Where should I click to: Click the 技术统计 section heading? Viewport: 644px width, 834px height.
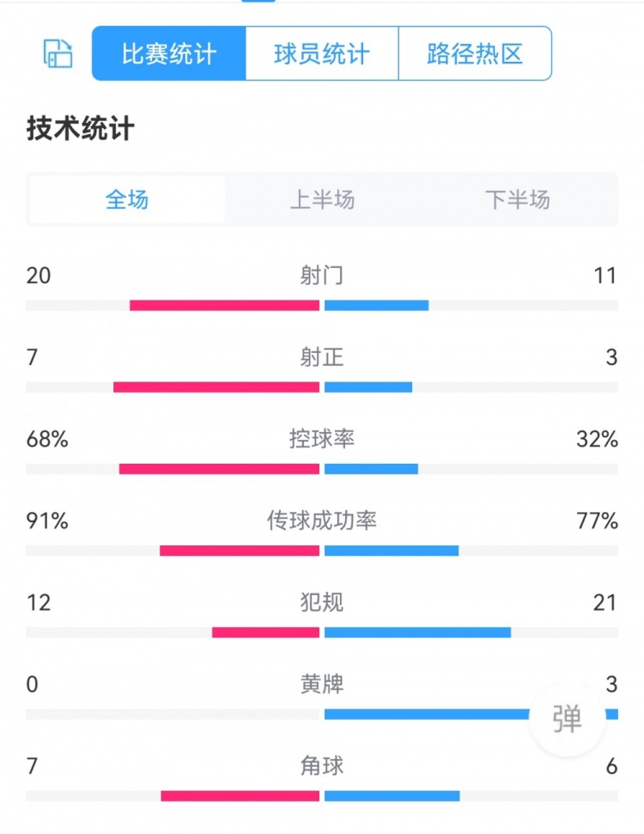tap(81, 129)
